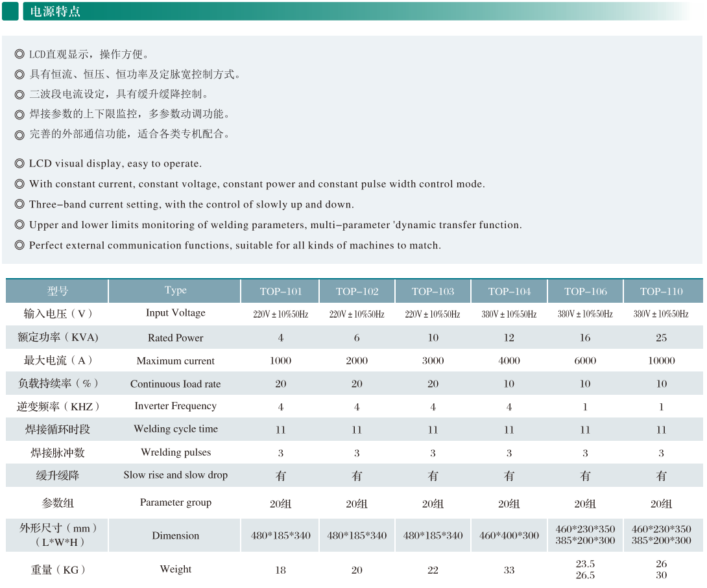
Task: Select the TOP-101 column header
Action: [x=280, y=291]
